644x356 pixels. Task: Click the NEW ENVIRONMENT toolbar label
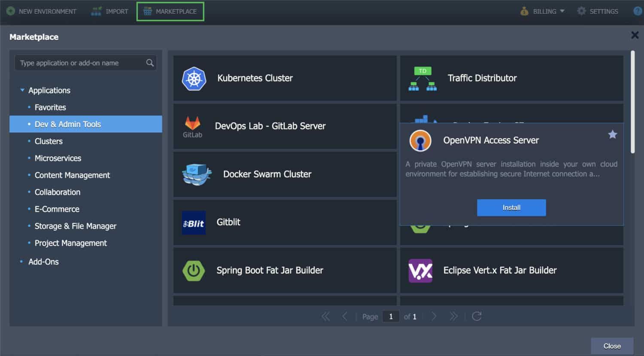[48, 12]
